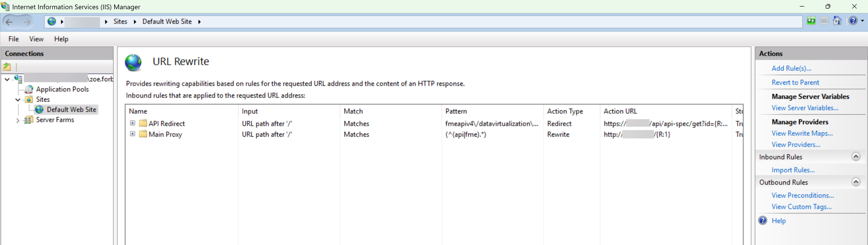The height and width of the screenshot is (245, 868).
Task: Open View Preconditions... link
Action: point(803,196)
